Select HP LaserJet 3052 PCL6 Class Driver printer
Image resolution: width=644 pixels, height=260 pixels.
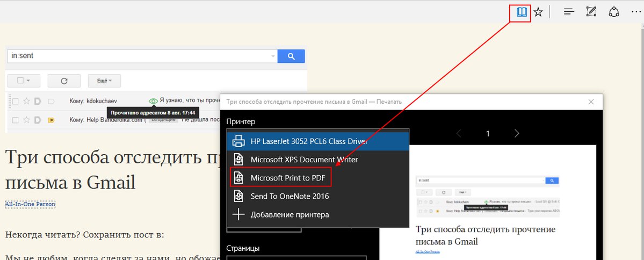318,141
